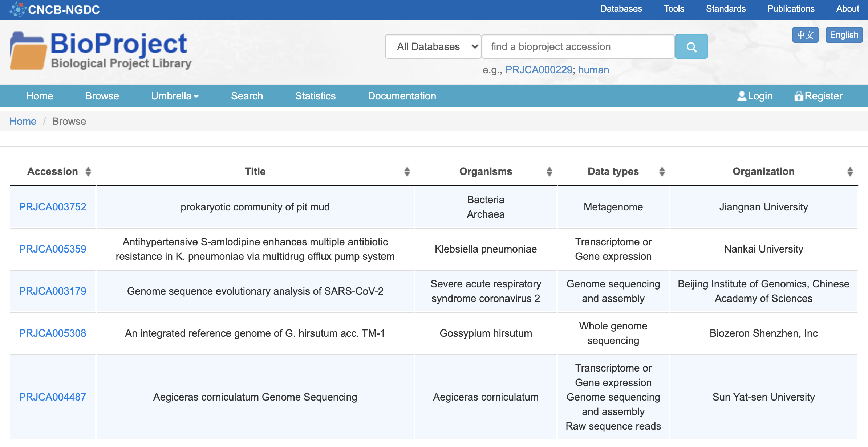Screen dimensions: 868x447
Task: Open About in top bar
Action: pyautogui.click(x=848, y=9)
